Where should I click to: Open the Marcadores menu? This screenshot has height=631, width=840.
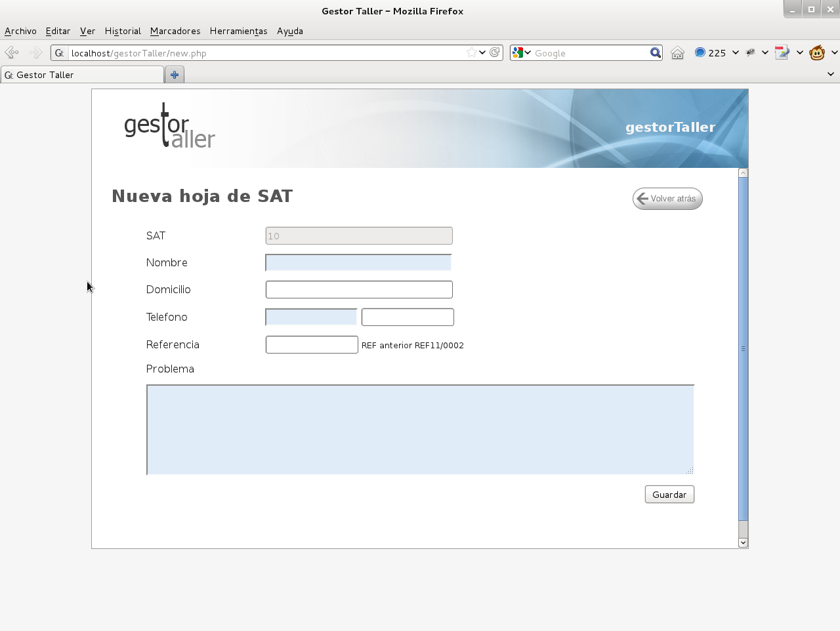[175, 31]
